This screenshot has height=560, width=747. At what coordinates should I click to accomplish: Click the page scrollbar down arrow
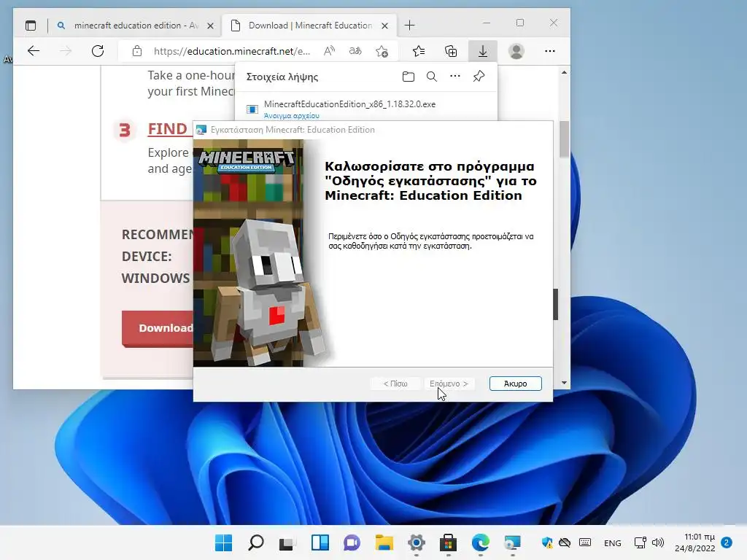pyautogui.click(x=564, y=383)
